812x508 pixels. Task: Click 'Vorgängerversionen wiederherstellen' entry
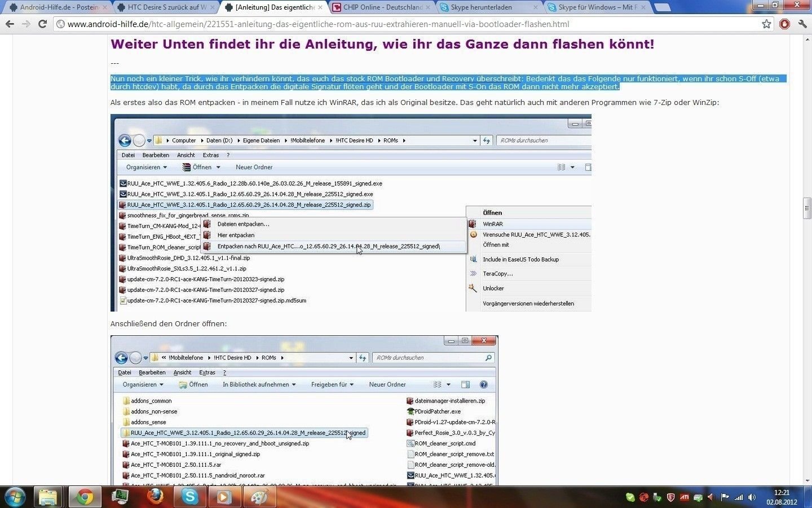(528, 304)
